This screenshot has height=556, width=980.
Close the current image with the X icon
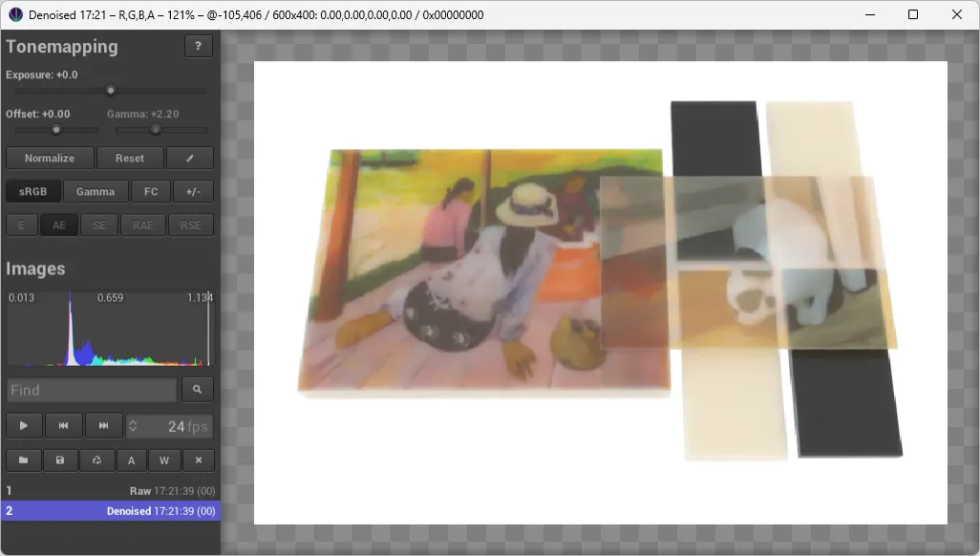(199, 460)
